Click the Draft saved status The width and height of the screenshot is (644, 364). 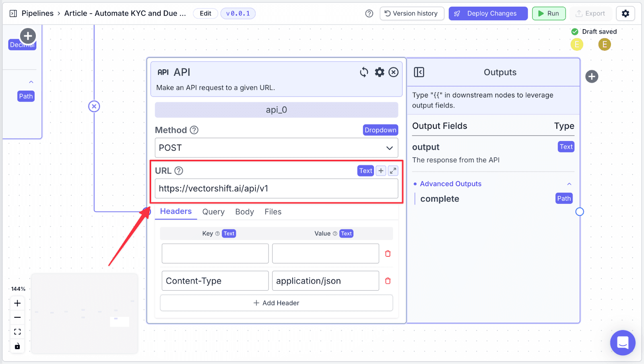tap(594, 31)
